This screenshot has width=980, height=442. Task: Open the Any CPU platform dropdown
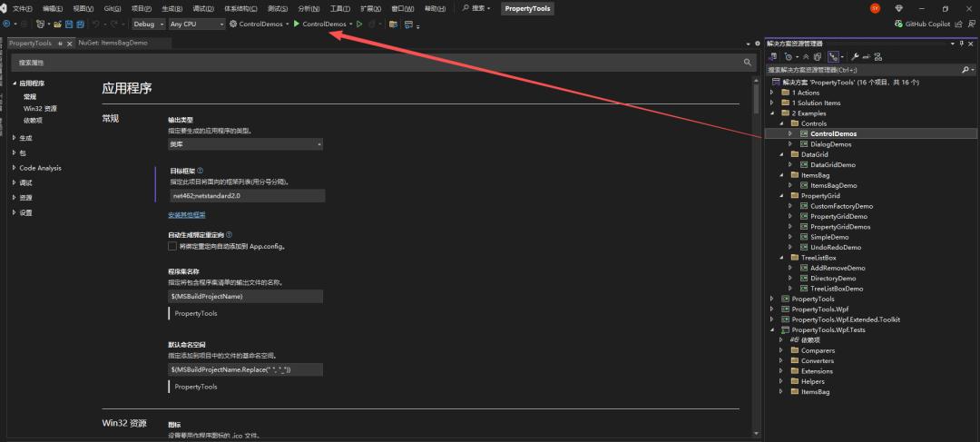tap(197, 24)
